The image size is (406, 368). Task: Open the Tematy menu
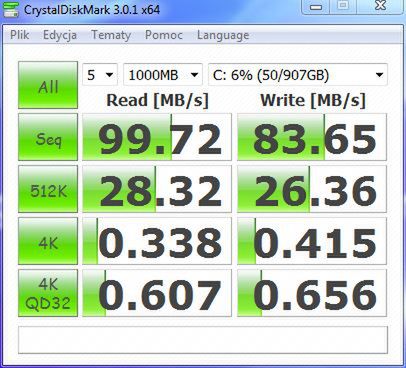[x=111, y=35]
